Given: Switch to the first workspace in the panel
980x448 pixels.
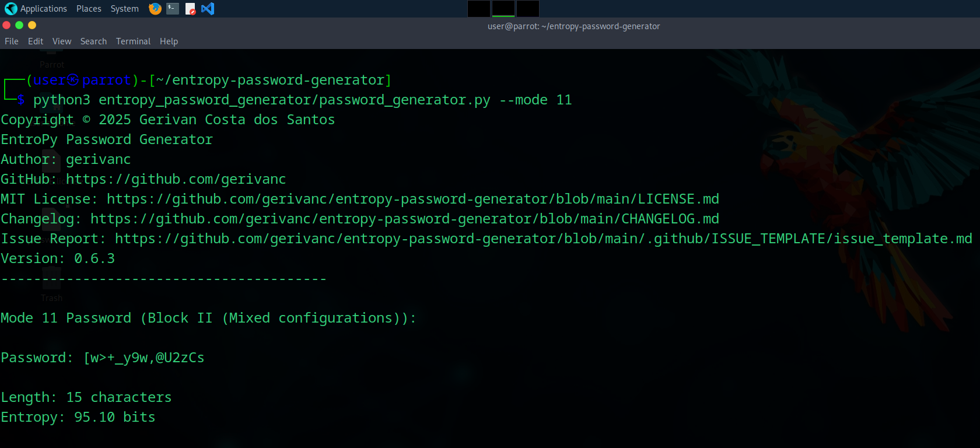Looking at the screenshot, I should coord(479,9).
